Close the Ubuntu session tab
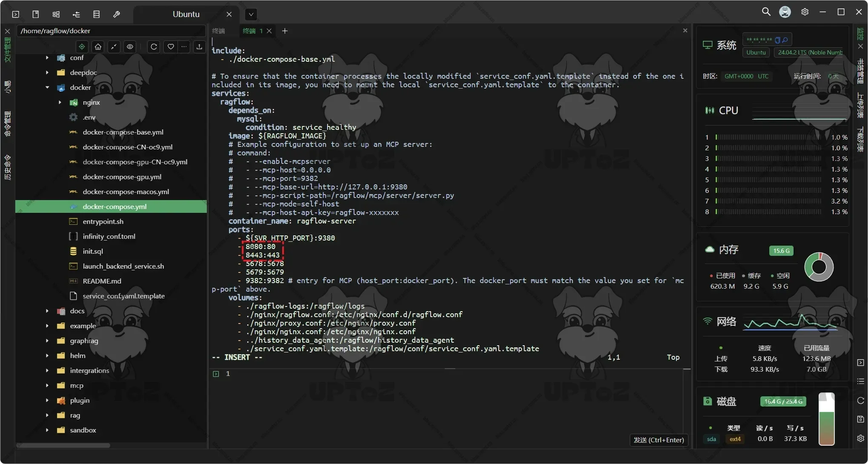The image size is (868, 464). point(229,14)
